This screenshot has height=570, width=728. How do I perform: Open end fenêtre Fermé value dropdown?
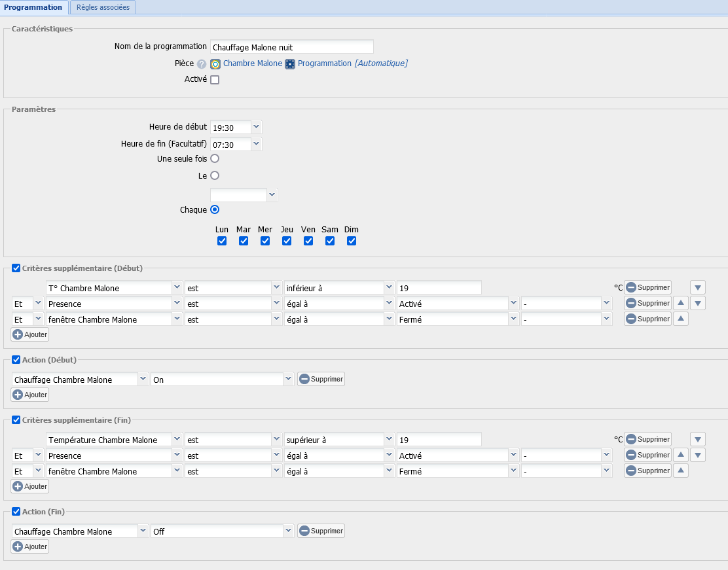(x=513, y=471)
